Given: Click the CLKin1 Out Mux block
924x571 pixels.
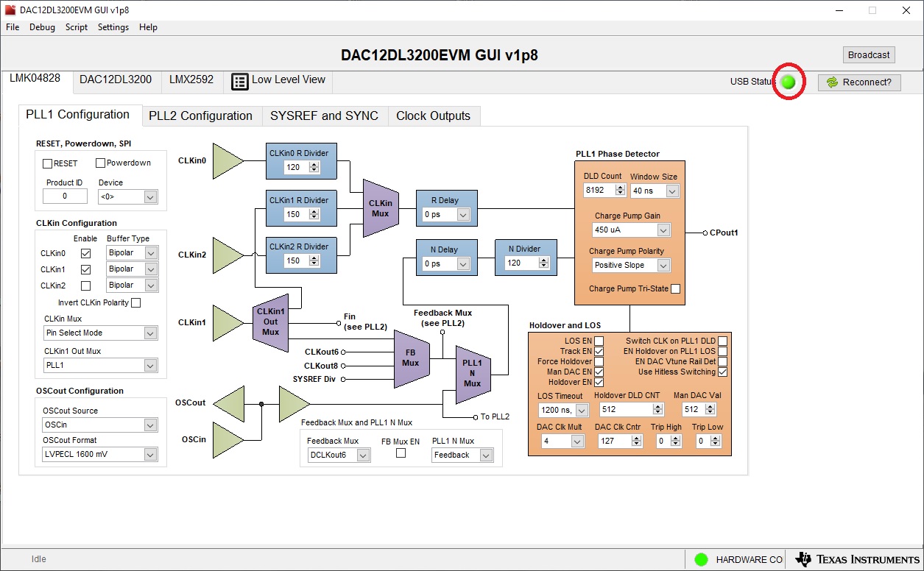Looking at the screenshot, I should [270, 322].
